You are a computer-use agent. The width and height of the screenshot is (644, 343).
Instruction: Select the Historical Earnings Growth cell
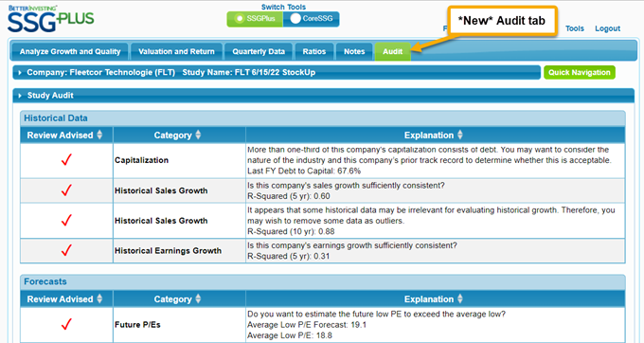pyautogui.click(x=179, y=250)
